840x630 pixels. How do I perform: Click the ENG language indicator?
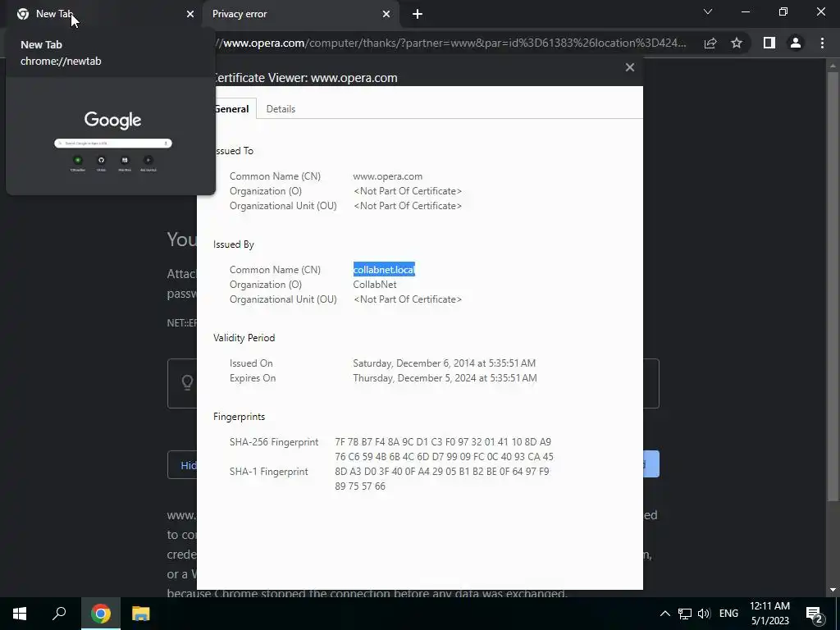728,614
